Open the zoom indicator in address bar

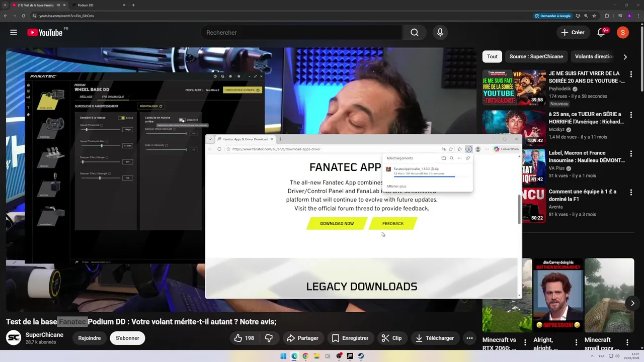(x=586, y=16)
